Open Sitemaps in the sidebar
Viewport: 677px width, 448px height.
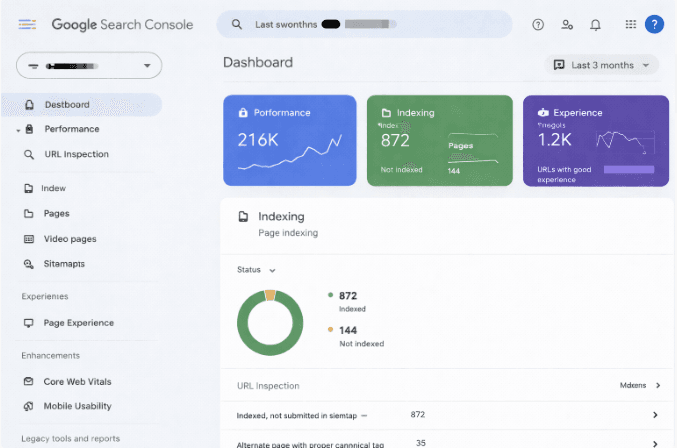pyautogui.click(x=64, y=264)
